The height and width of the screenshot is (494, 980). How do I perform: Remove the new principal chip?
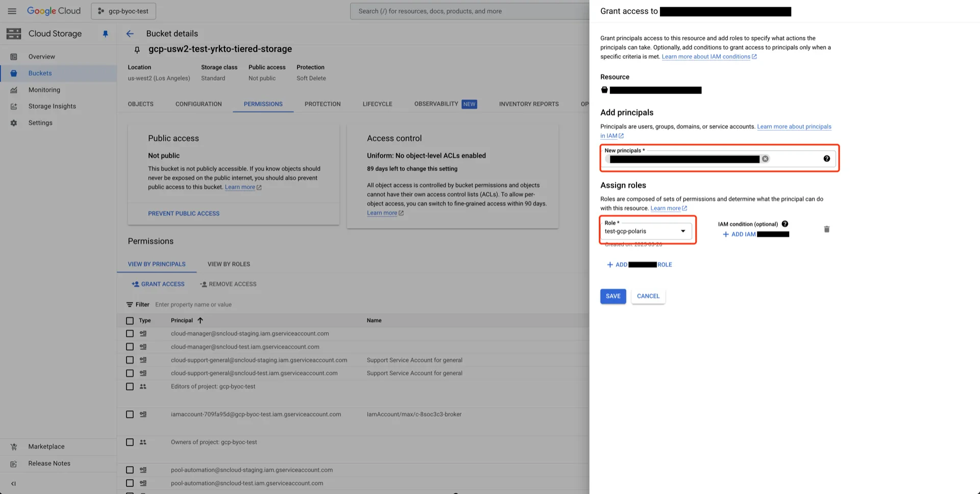tap(765, 159)
